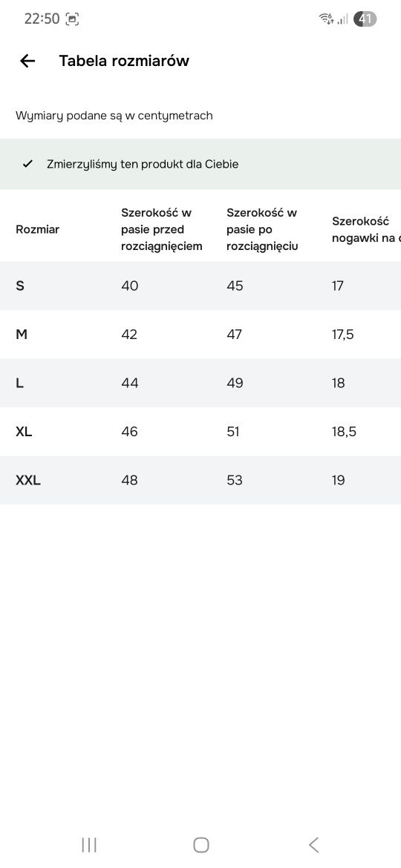Select the XL size row
Viewport: 401px width, 868px height.
click(200, 432)
